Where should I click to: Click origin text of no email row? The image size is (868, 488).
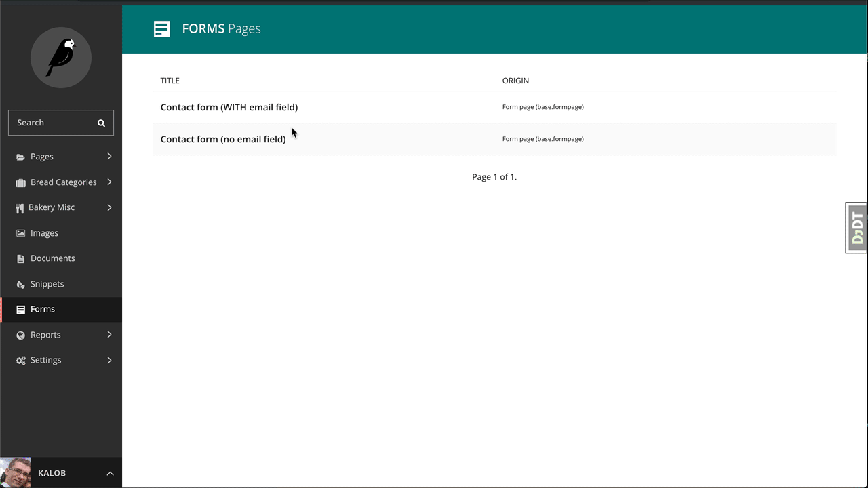pyautogui.click(x=543, y=139)
